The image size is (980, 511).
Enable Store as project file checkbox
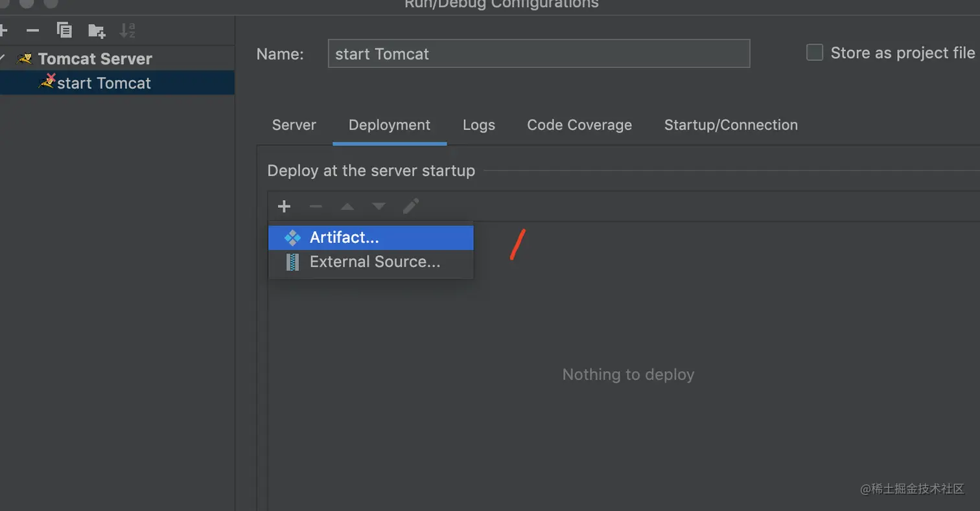tap(814, 52)
